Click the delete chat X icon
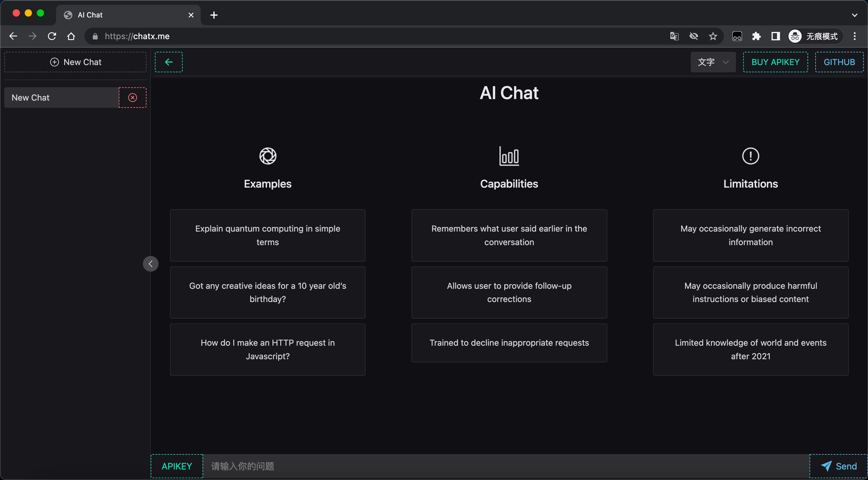Viewport: 868px width, 480px height. point(132,97)
